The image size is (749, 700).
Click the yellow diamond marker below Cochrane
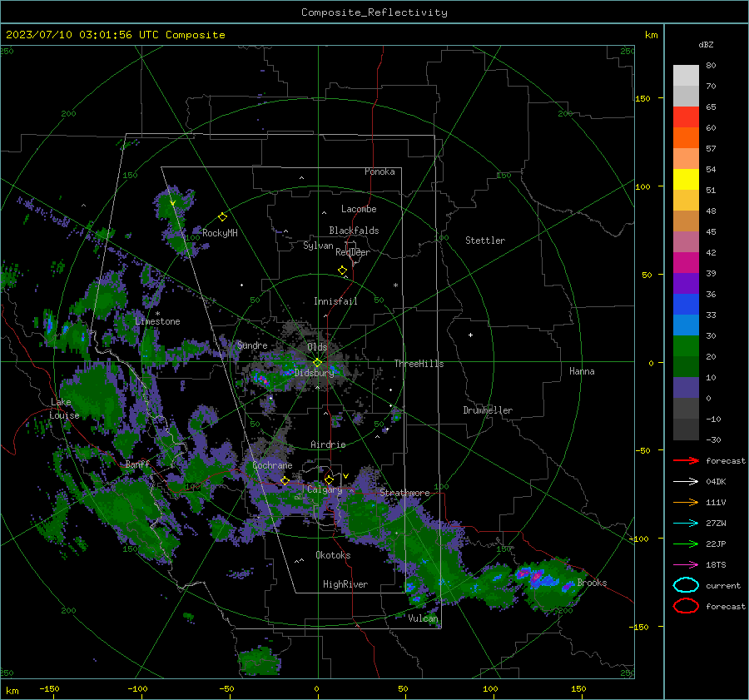(x=285, y=481)
